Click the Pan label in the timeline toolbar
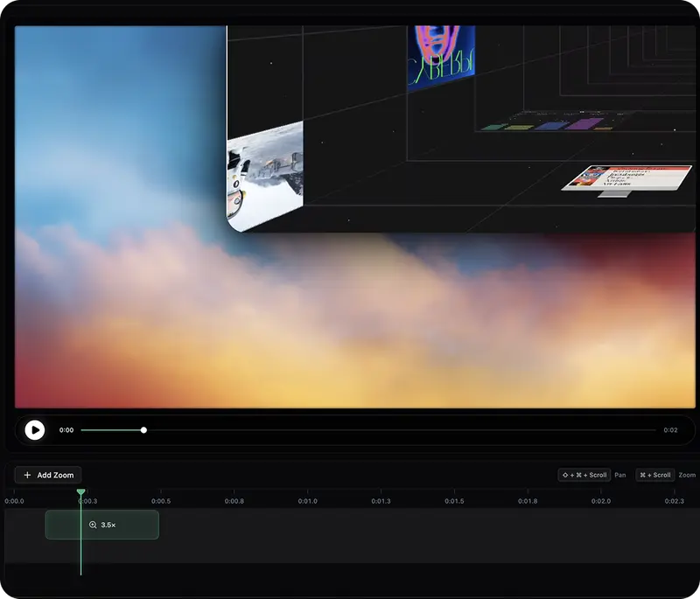 619,475
